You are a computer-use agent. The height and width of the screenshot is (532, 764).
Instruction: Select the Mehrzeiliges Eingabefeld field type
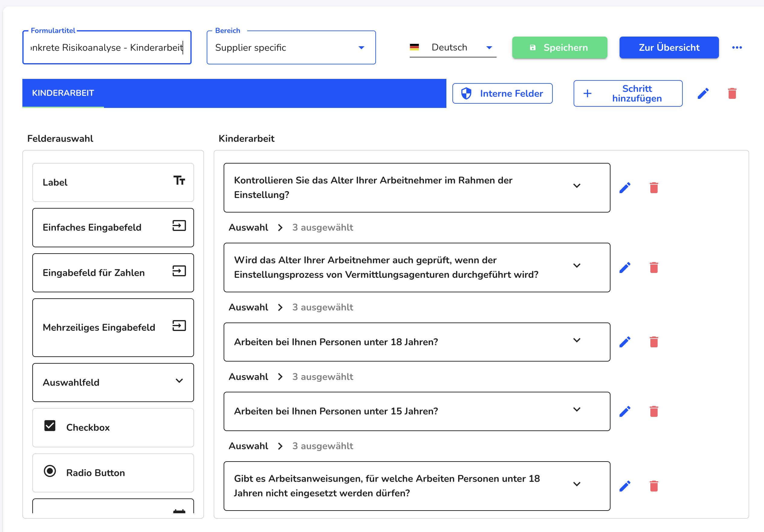pos(113,328)
